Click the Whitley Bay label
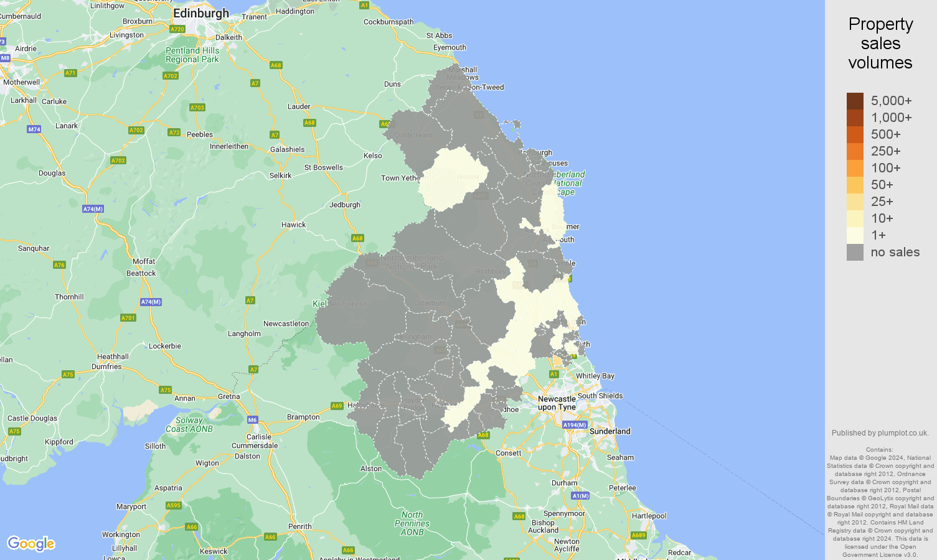This screenshot has width=937, height=560. (595, 376)
